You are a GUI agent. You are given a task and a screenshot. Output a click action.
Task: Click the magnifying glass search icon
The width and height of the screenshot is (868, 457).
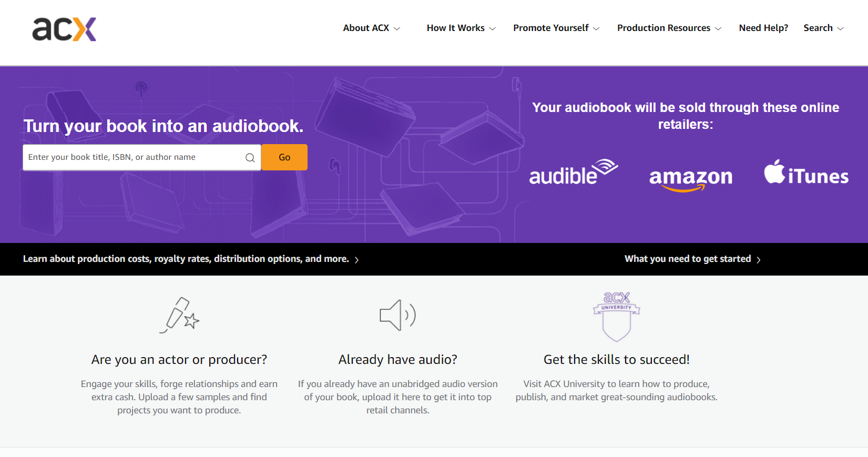coord(250,158)
